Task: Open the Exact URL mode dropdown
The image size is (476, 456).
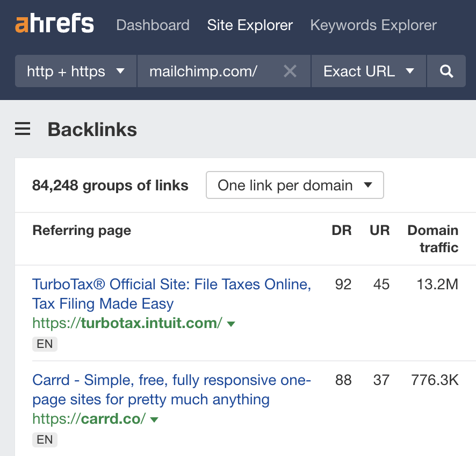Action: (368, 70)
